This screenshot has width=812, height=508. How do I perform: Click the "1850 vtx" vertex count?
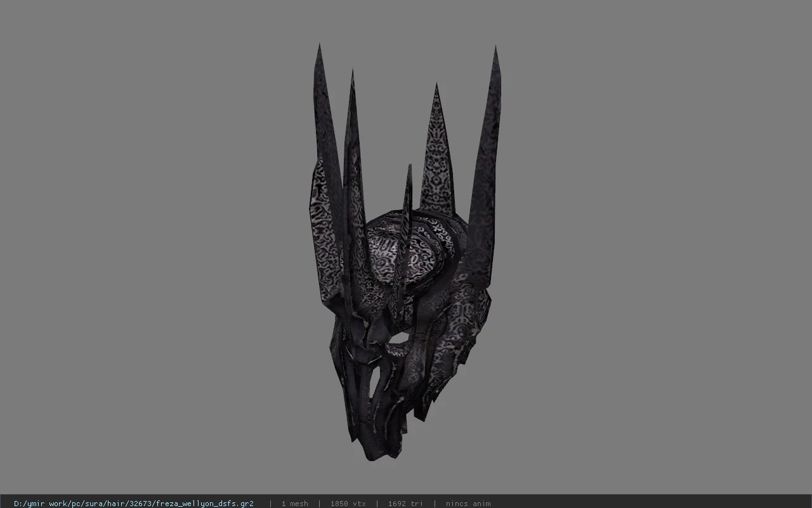347,504
